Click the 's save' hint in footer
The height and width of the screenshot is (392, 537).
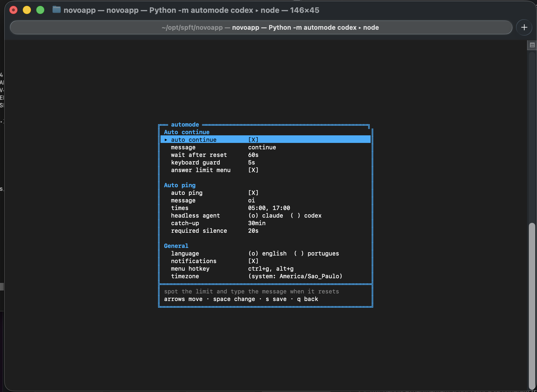276,299
